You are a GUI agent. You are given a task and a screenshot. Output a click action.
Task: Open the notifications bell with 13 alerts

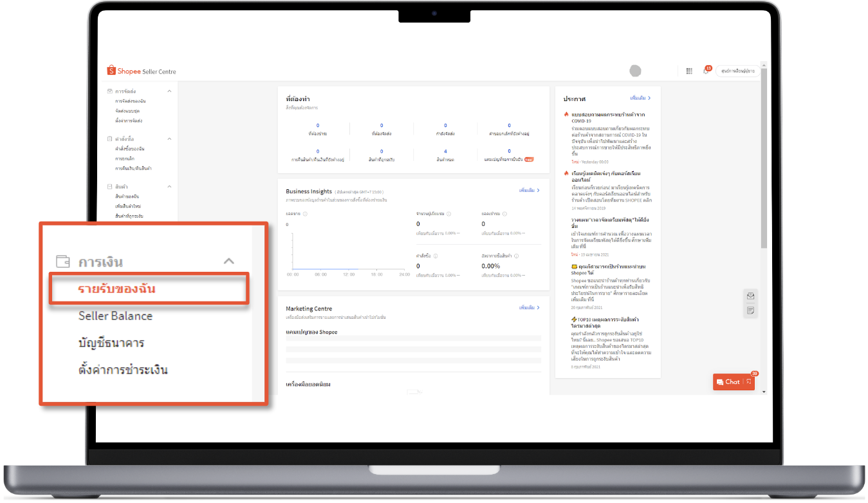[x=706, y=71]
